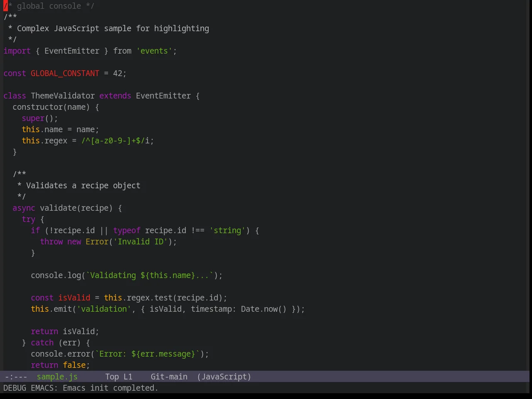Click 'validate(recipe)' method name
The width and height of the screenshot is (532, 399).
pos(76,208)
